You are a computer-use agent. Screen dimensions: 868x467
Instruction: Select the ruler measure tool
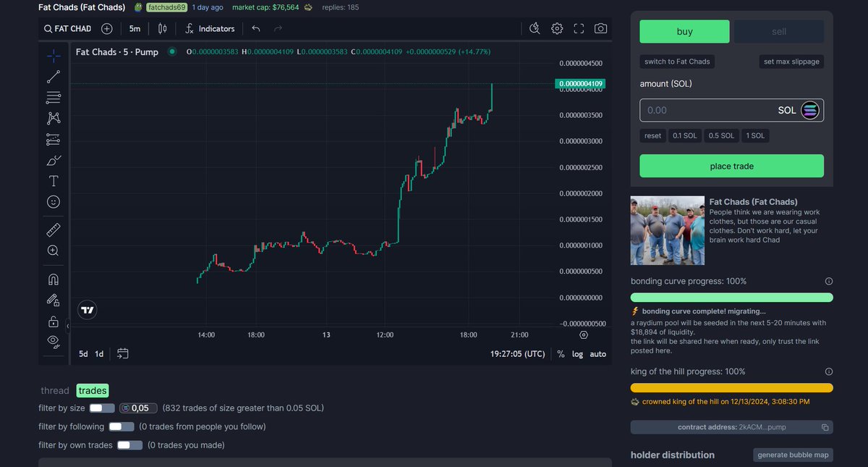click(54, 230)
